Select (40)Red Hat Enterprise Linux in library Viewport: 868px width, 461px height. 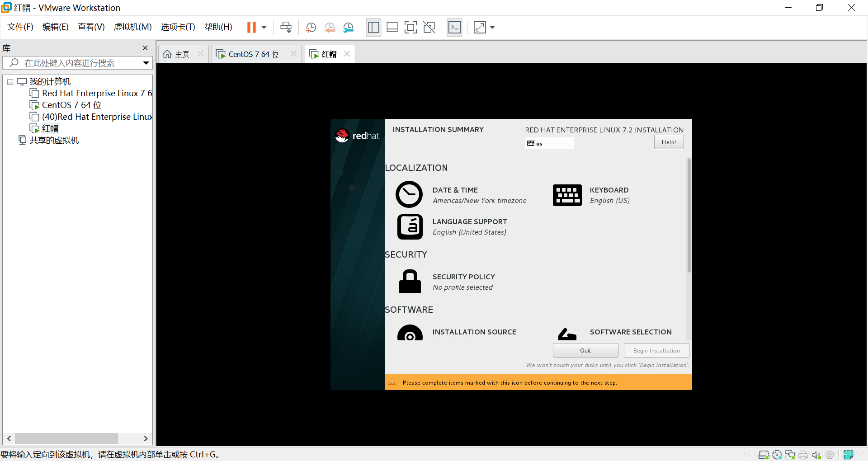pyautogui.click(x=91, y=117)
